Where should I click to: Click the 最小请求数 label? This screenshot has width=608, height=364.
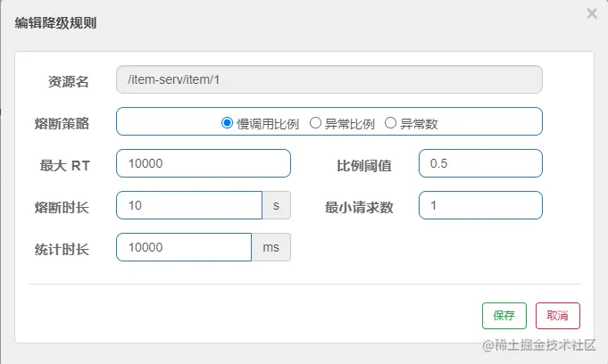[x=359, y=207]
